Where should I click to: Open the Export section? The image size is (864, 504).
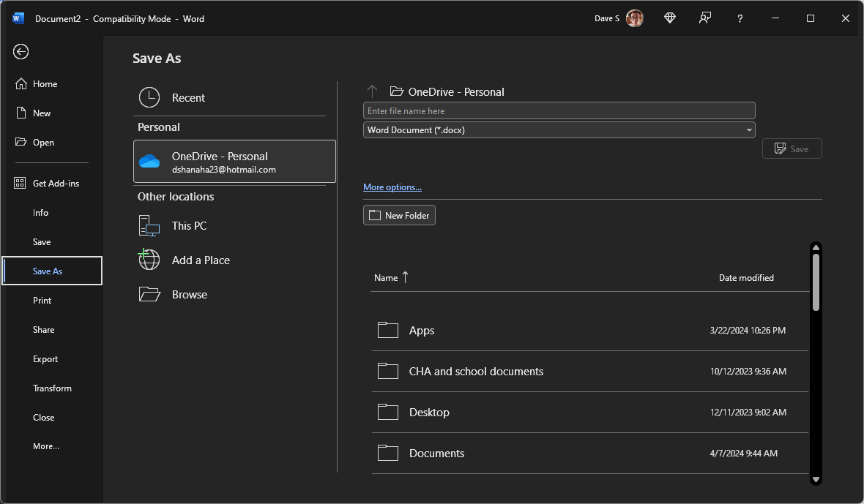(45, 358)
